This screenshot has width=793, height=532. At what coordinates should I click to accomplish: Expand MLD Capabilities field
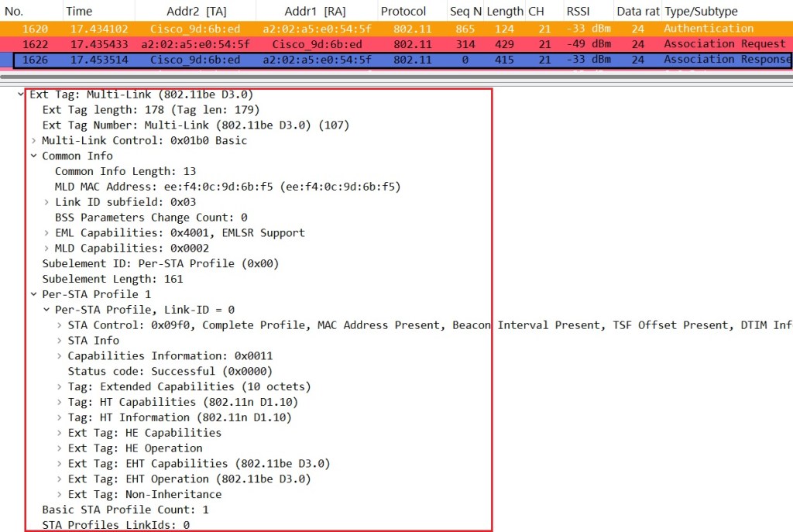coord(46,249)
